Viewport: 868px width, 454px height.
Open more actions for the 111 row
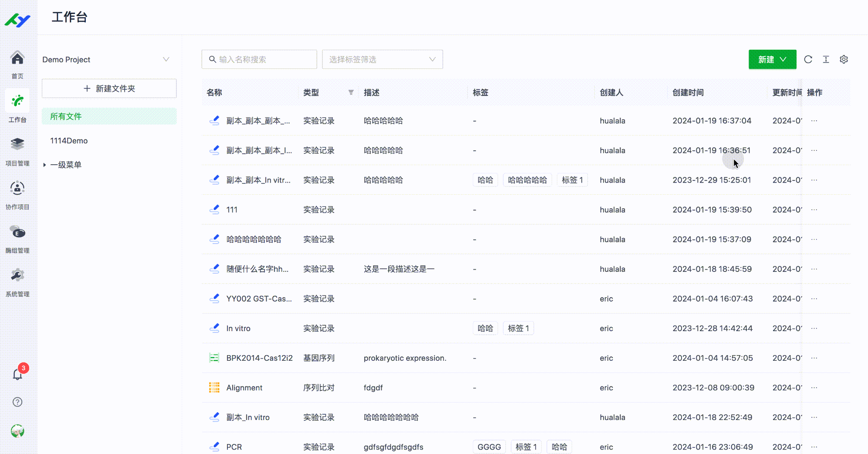pyautogui.click(x=814, y=210)
